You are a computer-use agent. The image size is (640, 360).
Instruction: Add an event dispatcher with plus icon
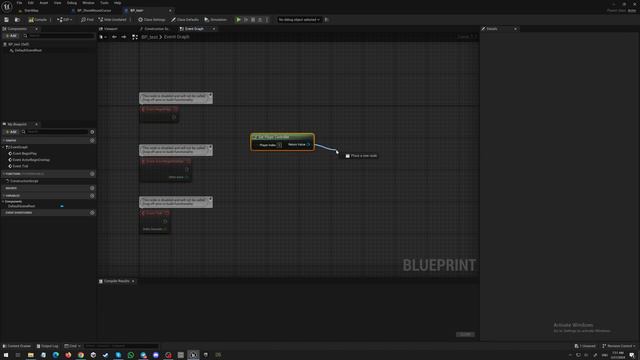(92, 213)
